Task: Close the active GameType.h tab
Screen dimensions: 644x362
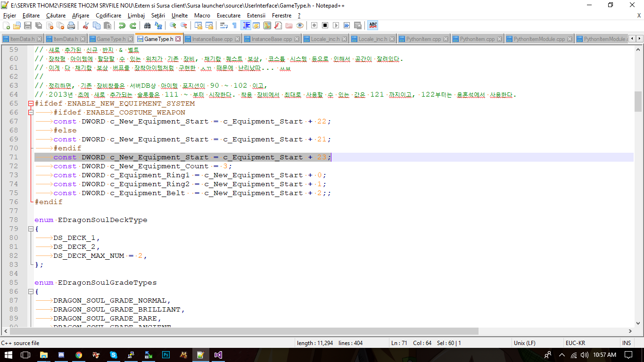Action: point(178,39)
